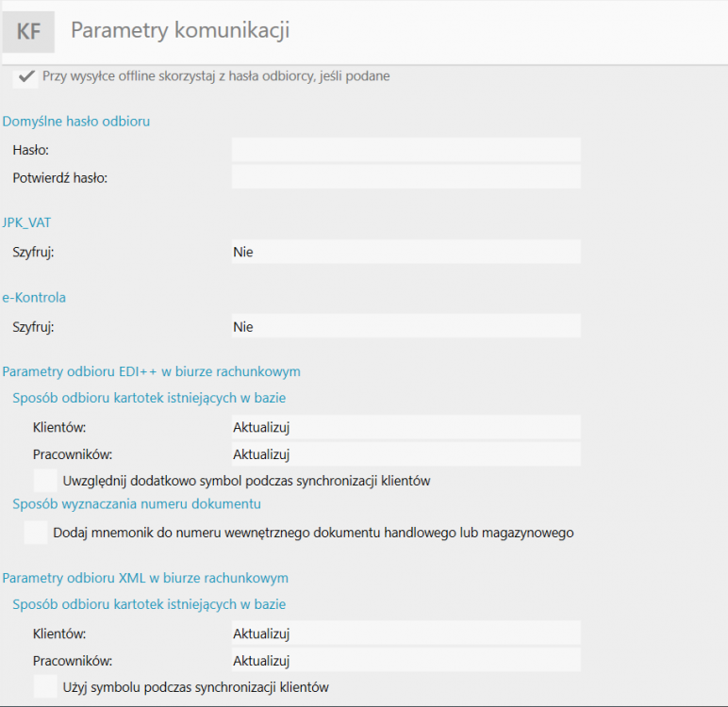Enable 'Uwzględnij dodatkowo symbol' checkbox
Image resolution: width=728 pixels, height=707 pixels.
pyautogui.click(x=45, y=480)
